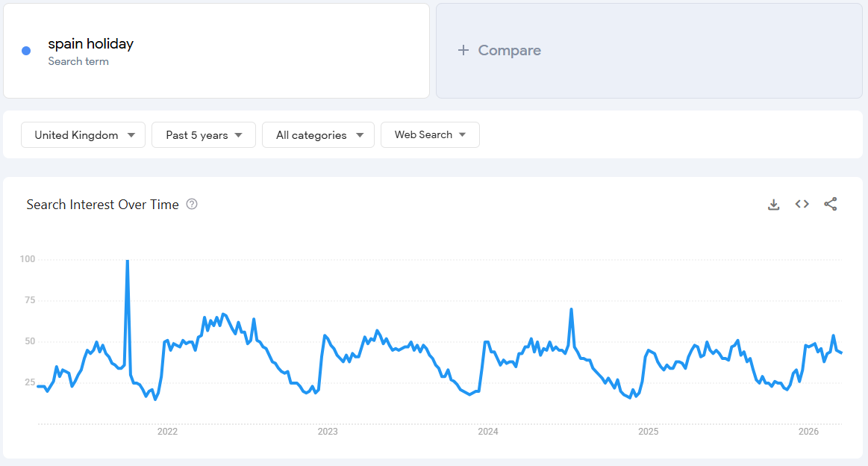868x466 pixels.
Task: Open the All categories filter
Action: [x=318, y=135]
